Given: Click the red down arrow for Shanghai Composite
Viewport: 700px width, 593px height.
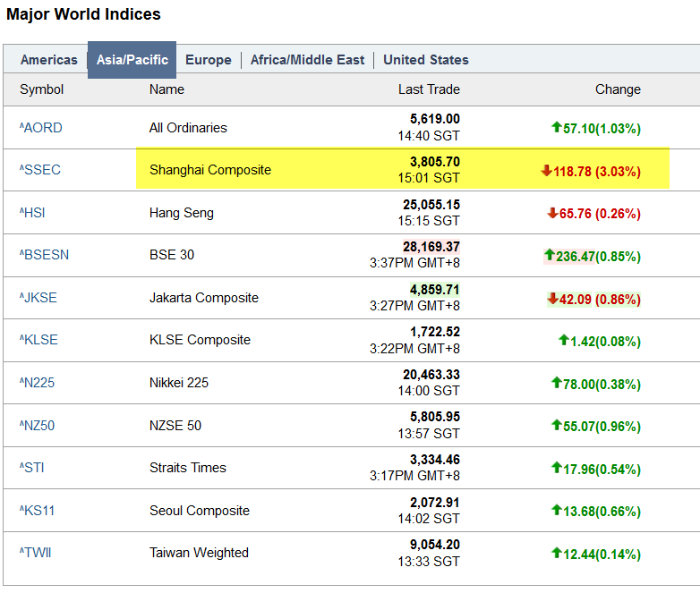Looking at the screenshot, I should point(546,170).
